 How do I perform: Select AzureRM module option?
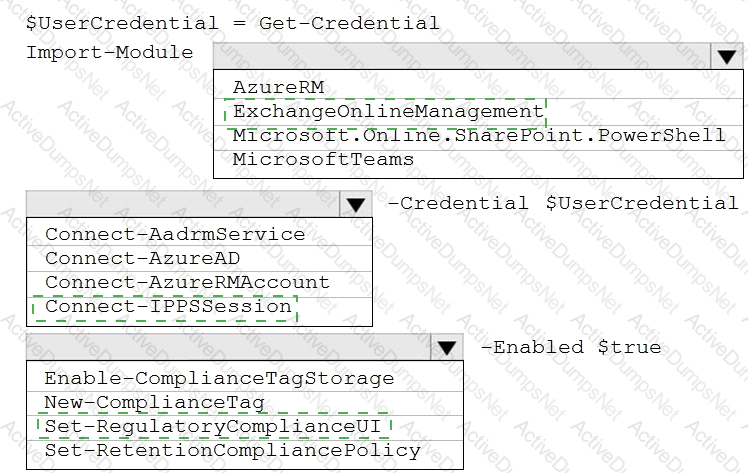(269, 87)
